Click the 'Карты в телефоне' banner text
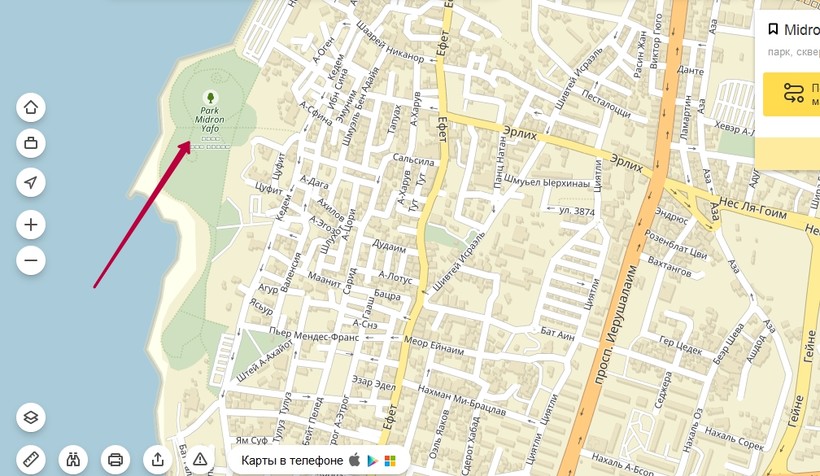 (x=292, y=460)
